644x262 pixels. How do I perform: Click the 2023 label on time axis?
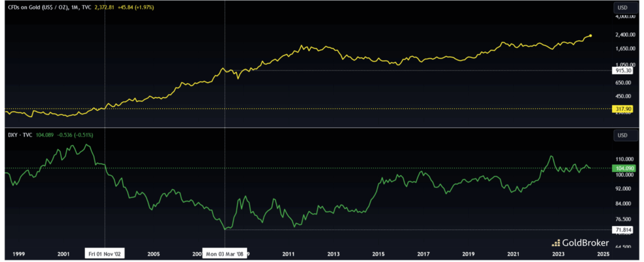click(558, 254)
